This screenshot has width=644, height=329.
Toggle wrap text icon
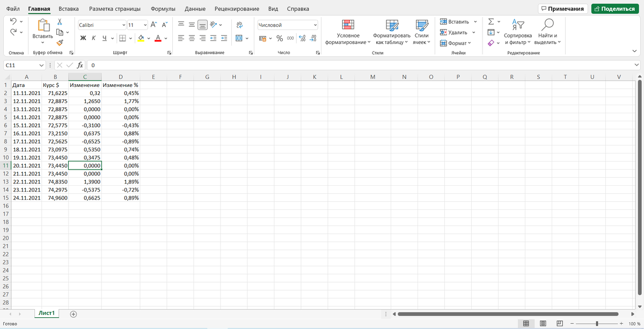click(239, 25)
